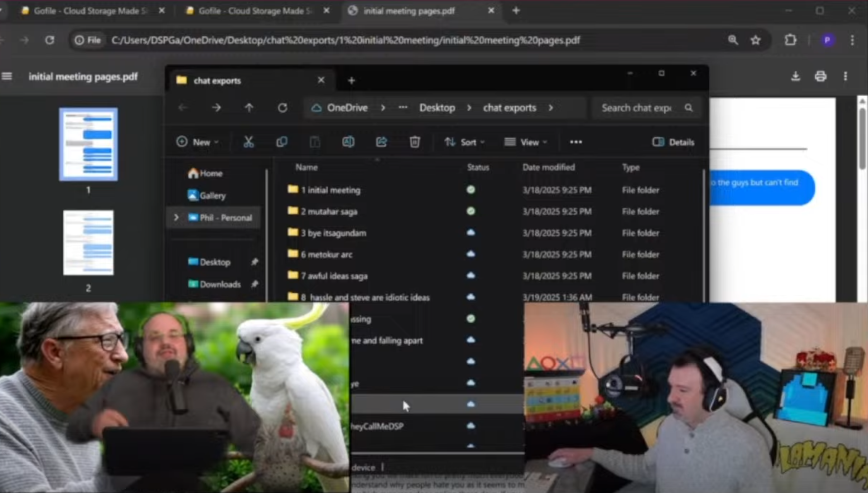Open PDF viewer more actions menu
This screenshot has width=868, height=493.
pyautogui.click(x=845, y=76)
